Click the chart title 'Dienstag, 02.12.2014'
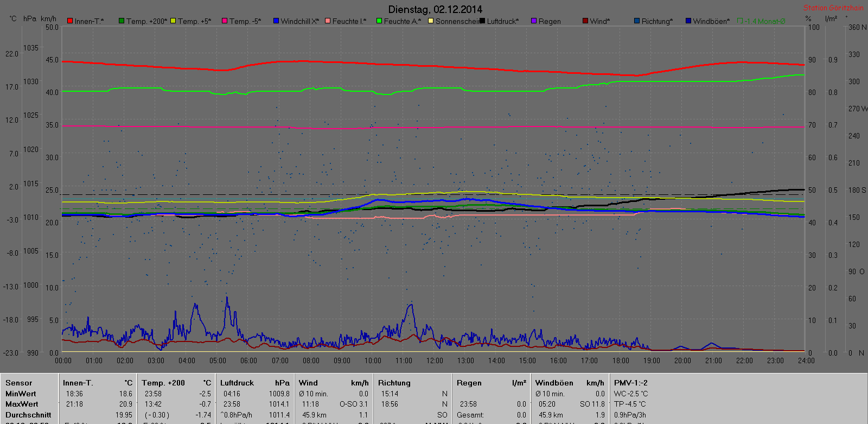868x424 pixels. (435, 9)
